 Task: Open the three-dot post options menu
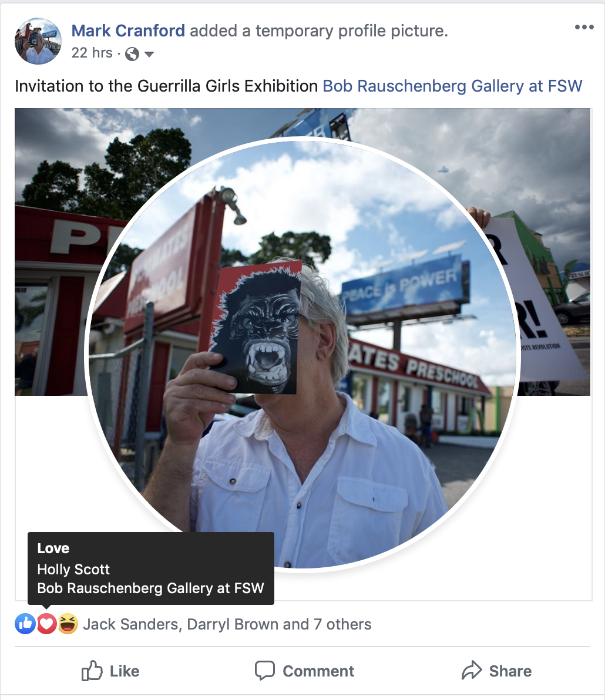tap(584, 27)
